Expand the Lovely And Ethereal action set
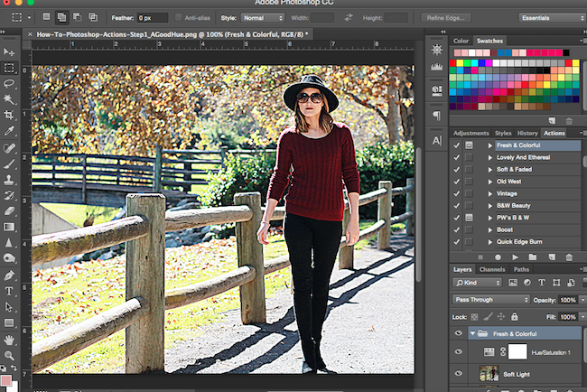Image resolution: width=587 pixels, height=392 pixels. tap(490, 157)
